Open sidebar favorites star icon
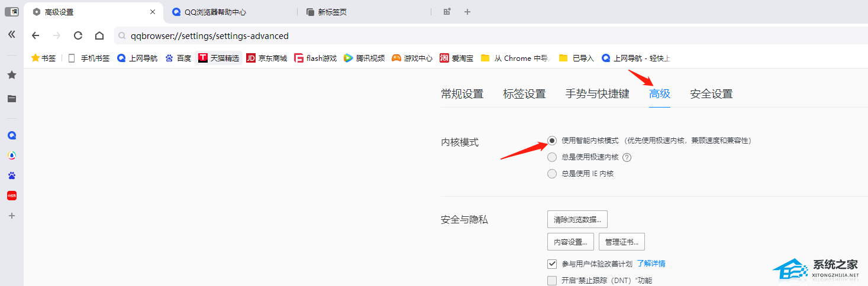868x286 pixels. (11, 75)
